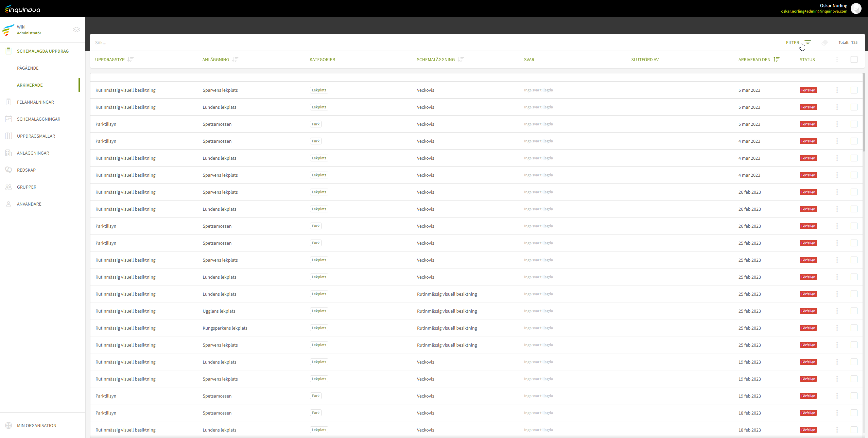The height and width of the screenshot is (438, 868).
Task: Click the Anläggningar building icon
Action: [x=8, y=153]
